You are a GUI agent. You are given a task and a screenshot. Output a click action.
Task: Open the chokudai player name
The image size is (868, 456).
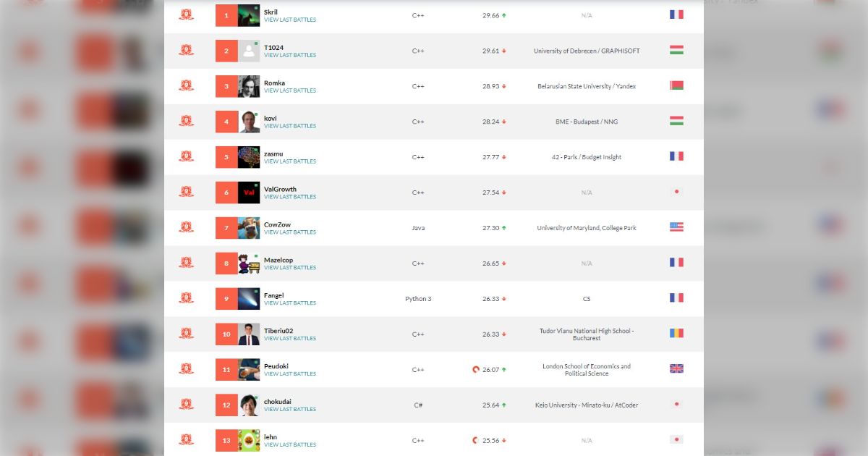(278, 402)
